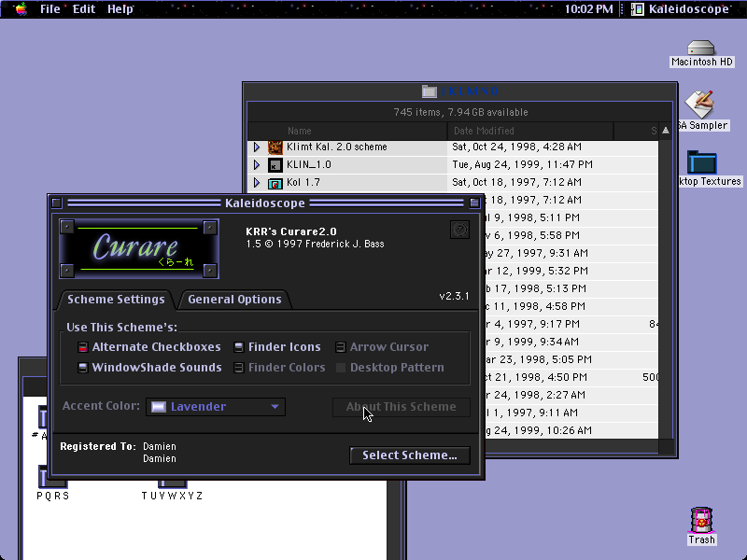This screenshot has width=747, height=560.
Task: Sort list by Date Modified column header
Action: [x=530, y=131]
